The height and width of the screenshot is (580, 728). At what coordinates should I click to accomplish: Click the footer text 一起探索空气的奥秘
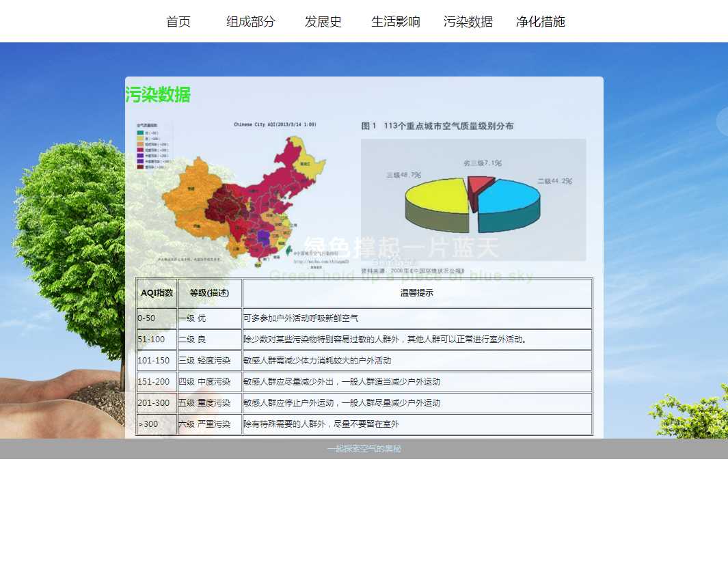pyautogui.click(x=364, y=449)
